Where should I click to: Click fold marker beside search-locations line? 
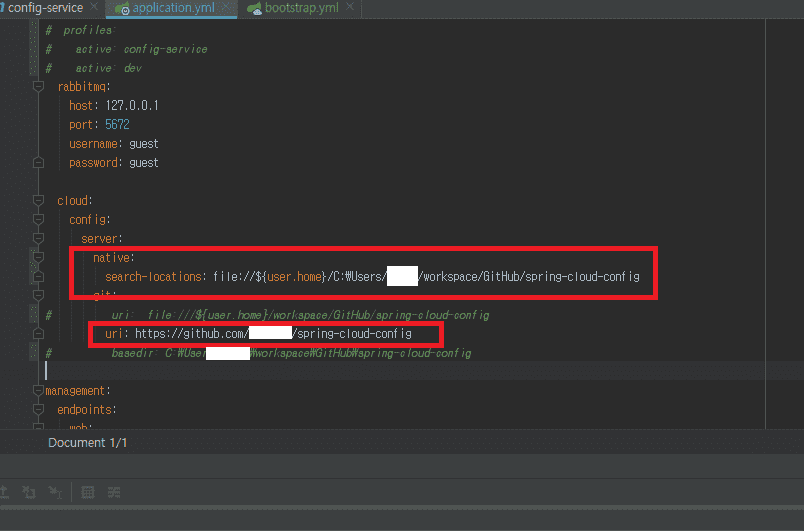point(38,276)
